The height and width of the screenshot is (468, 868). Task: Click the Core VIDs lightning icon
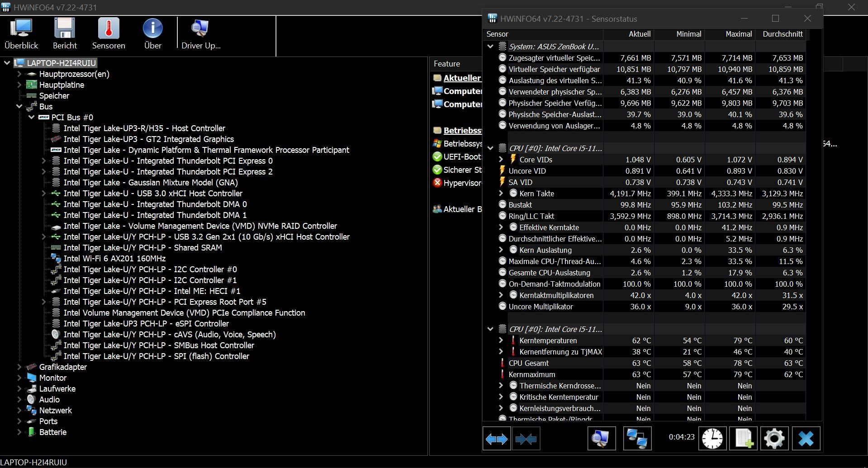[x=513, y=159]
